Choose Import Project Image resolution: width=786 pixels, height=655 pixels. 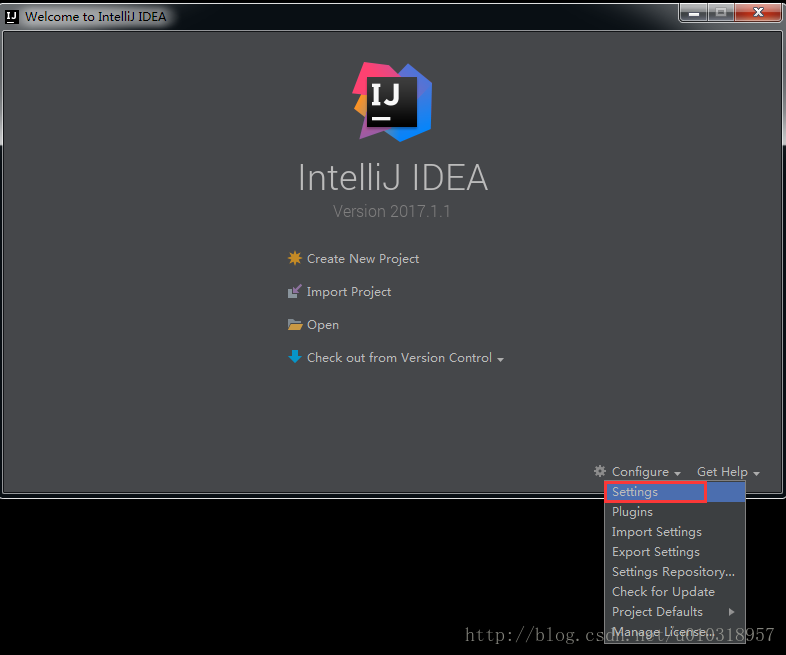pyautogui.click(x=349, y=292)
